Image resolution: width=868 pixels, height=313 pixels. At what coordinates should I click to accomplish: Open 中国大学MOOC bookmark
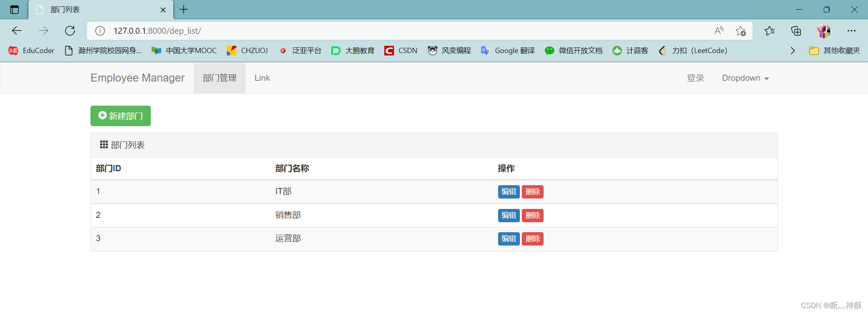184,51
